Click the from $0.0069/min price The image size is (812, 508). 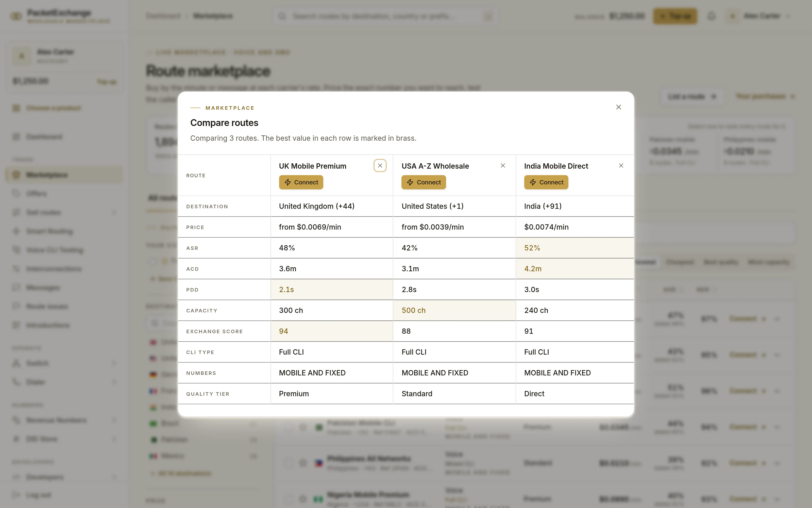click(x=310, y=227)
